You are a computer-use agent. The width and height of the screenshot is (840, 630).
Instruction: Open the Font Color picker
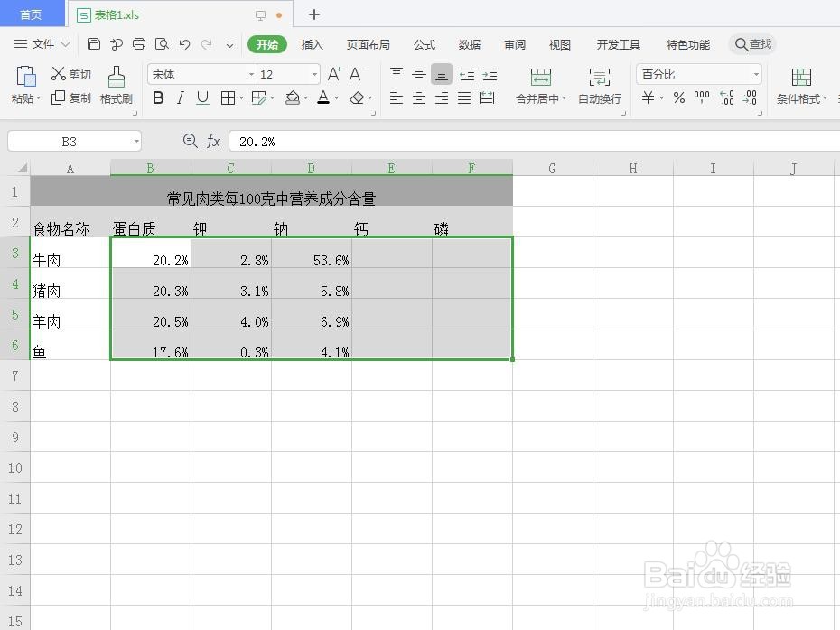coord(323,97)
